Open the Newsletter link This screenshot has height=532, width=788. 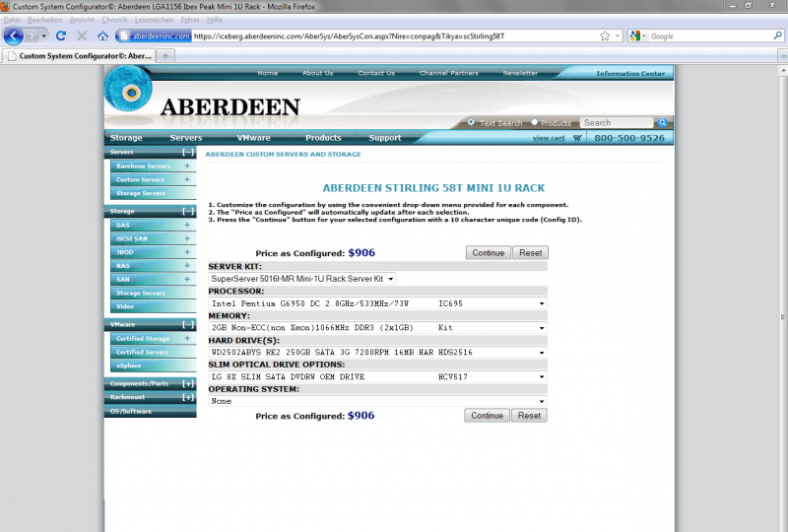pos(520,73)
